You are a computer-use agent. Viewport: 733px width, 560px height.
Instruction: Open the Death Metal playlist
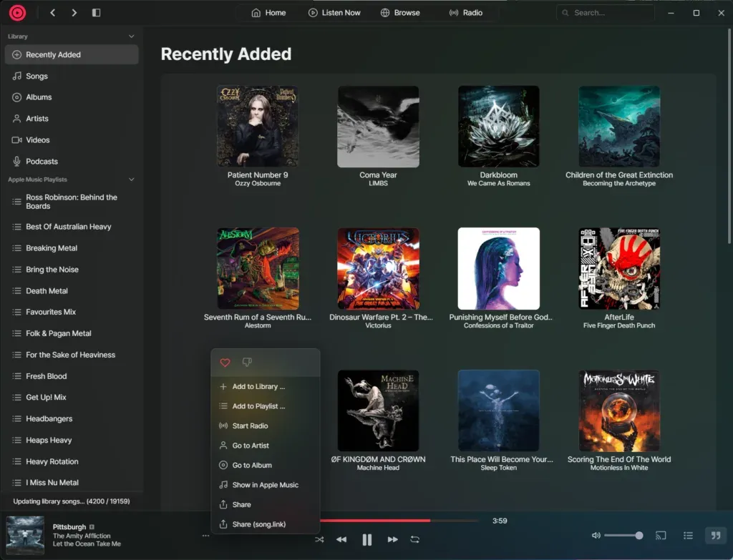pos(72,290)
